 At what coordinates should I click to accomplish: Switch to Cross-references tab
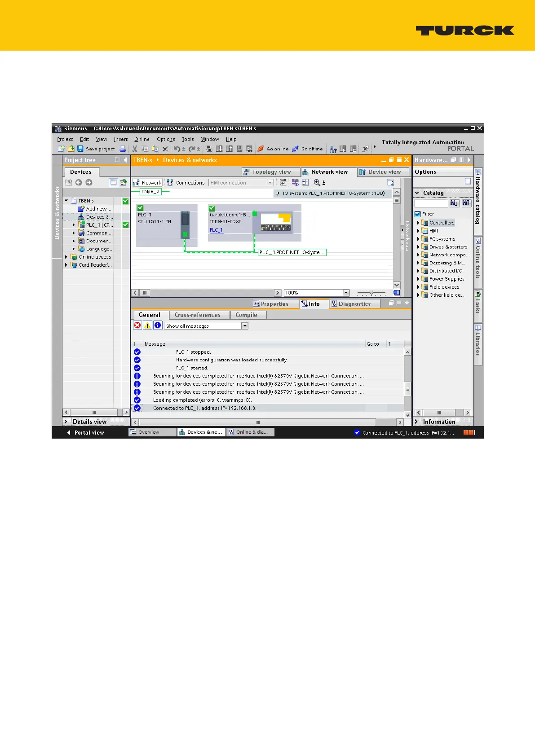(199, 315)
